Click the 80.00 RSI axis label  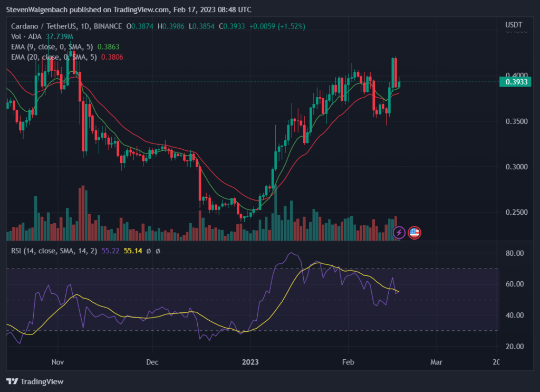515,253
